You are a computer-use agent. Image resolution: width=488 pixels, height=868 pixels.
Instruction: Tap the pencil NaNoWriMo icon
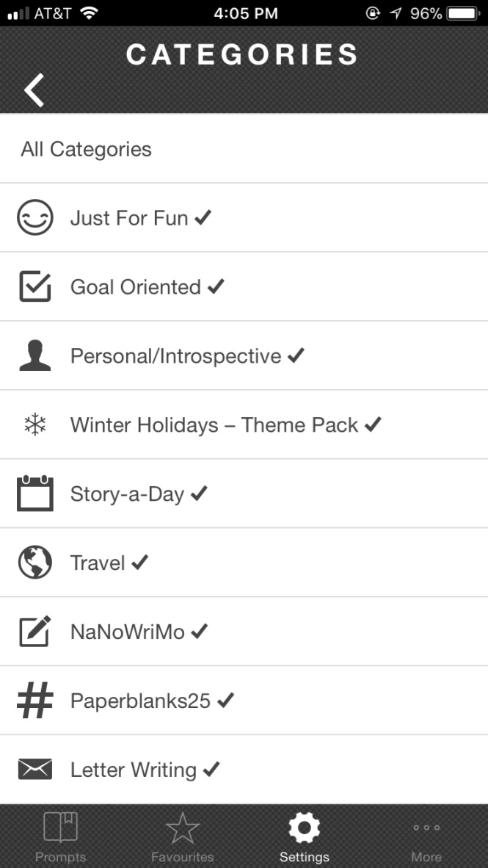[x=35, y=632]
